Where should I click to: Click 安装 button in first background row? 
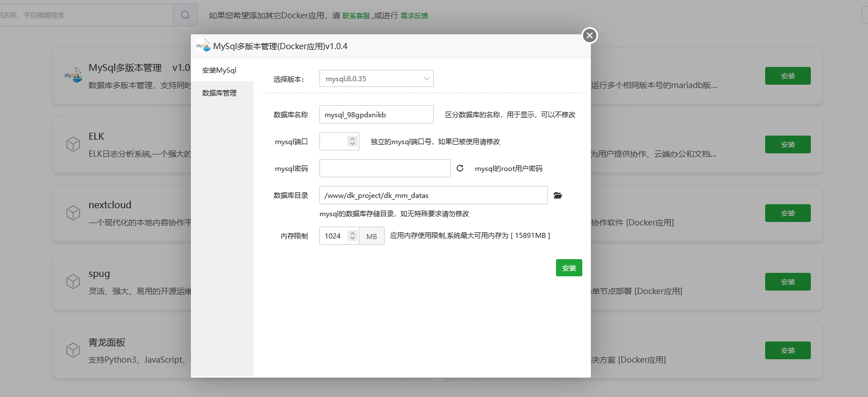click(x=788, y=76)
